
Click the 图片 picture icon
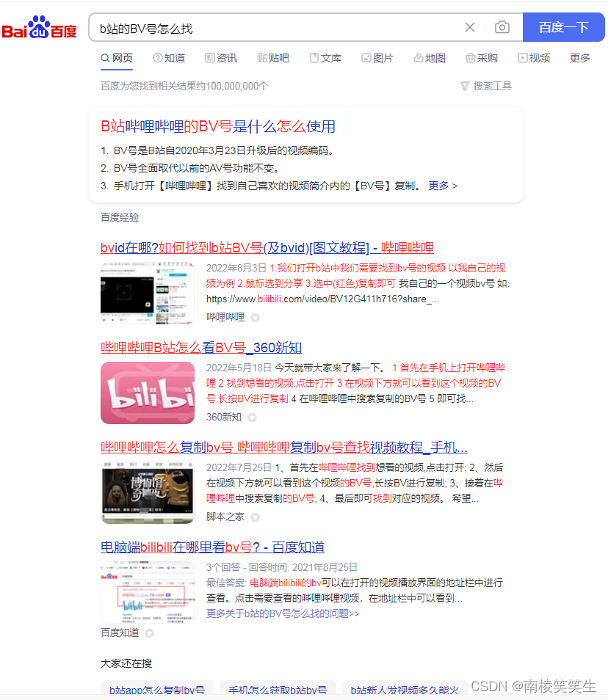pyautogui.click(x=366, y=58)
